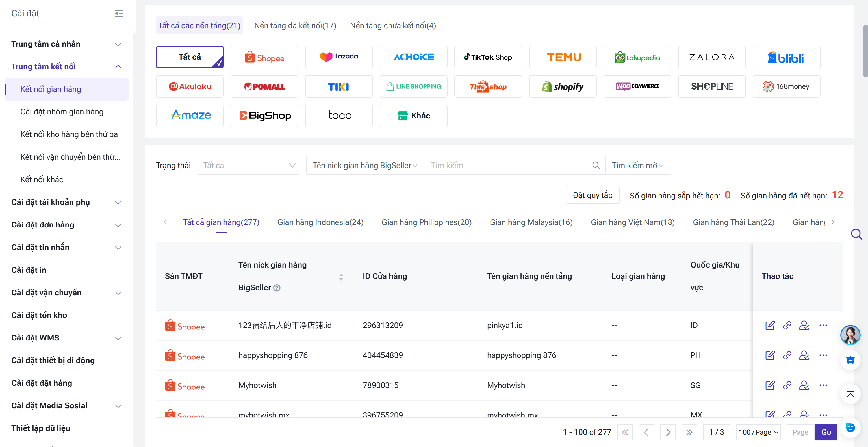The height and width of the screenshot is (447, 868).
Task: Click the Đặt quy tắc button
Action: click(592, 195)
